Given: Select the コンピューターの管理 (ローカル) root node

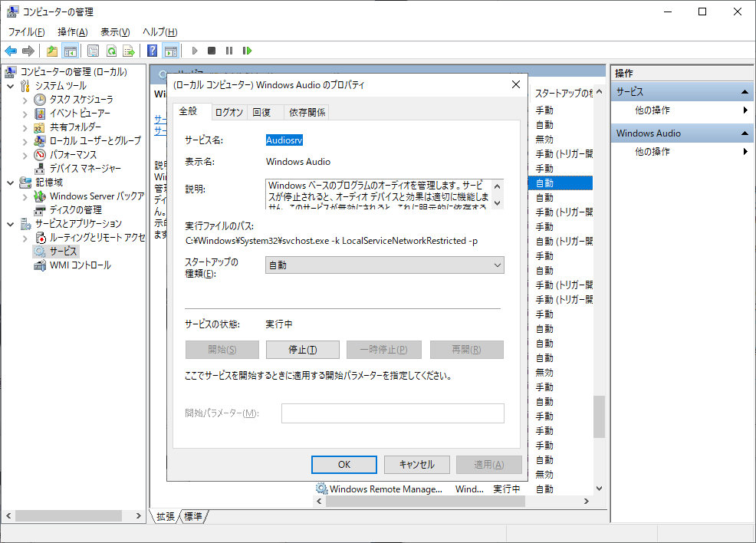Looking at the screenshot, I should tap(74, 72).
